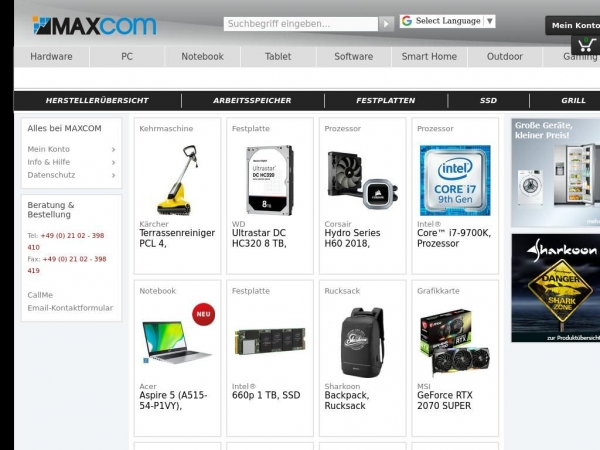This screenshot has width=600, height=450.
Task: Open the Outdoor menu
Action: [x=504, y=57]
